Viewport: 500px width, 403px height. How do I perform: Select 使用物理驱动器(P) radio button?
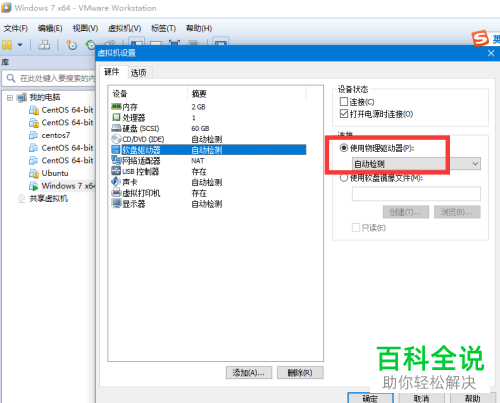click(344, 148)
